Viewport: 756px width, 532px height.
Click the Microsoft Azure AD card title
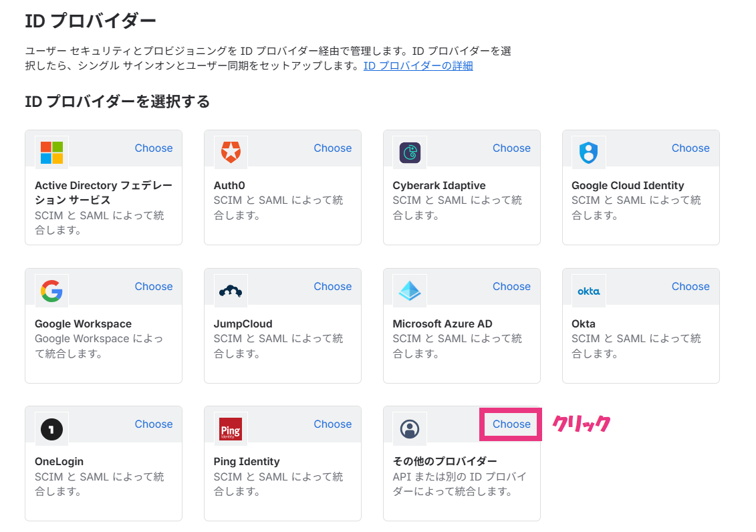point(443,324)
